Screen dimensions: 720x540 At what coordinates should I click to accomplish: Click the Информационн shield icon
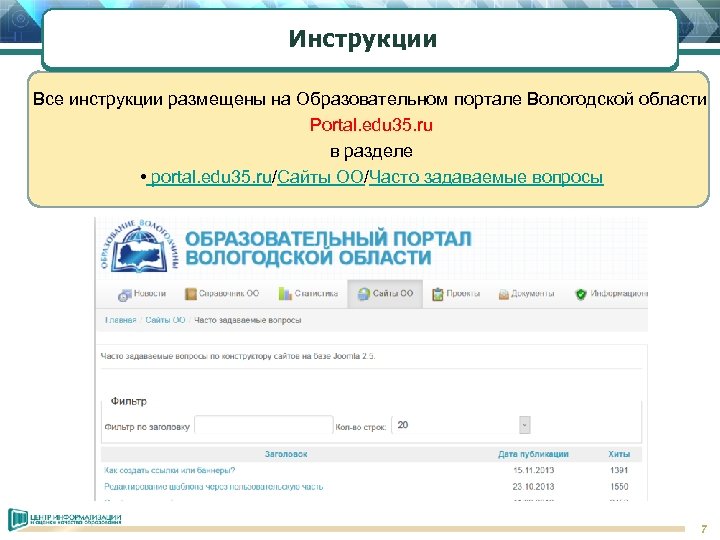pos(581,294)
